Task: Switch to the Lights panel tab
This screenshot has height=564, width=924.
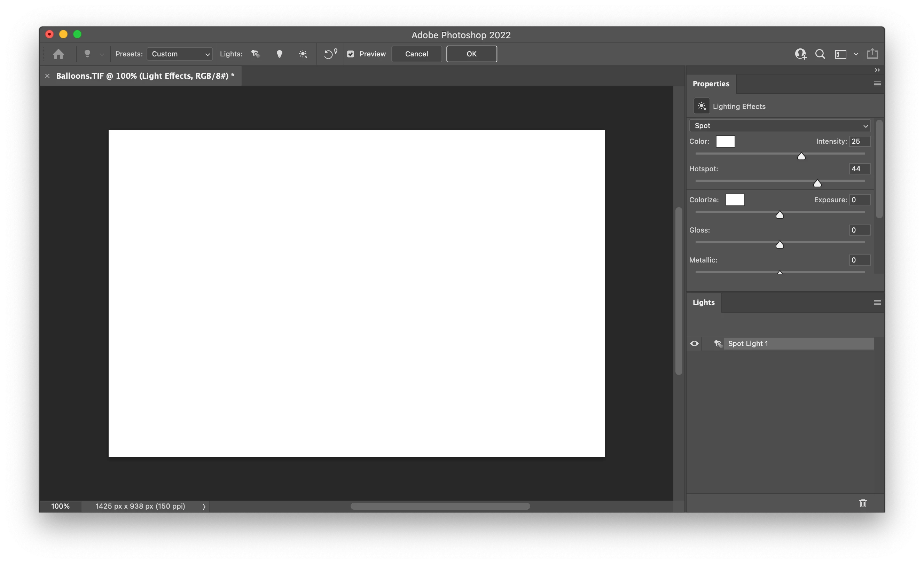Action: tap(703, 302)
